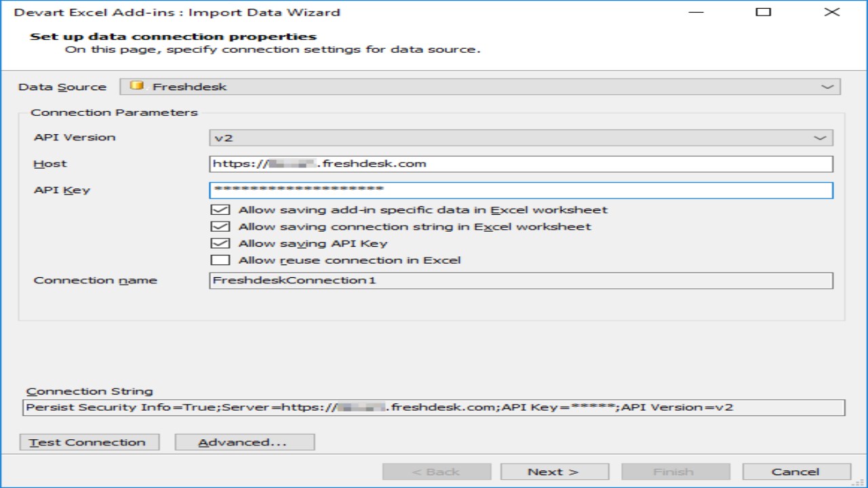The height and width of the screenshot is (488, 868).
Task: Click the 'Host' label
Action: click(x=51, y=164)
